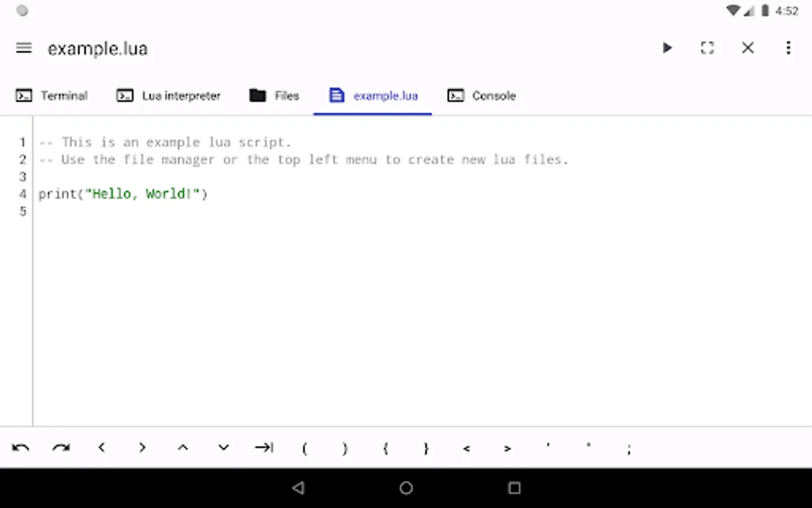Screen dimensions: 812x508
Task: Close the example.lua file with X
Action: point(748,48)
